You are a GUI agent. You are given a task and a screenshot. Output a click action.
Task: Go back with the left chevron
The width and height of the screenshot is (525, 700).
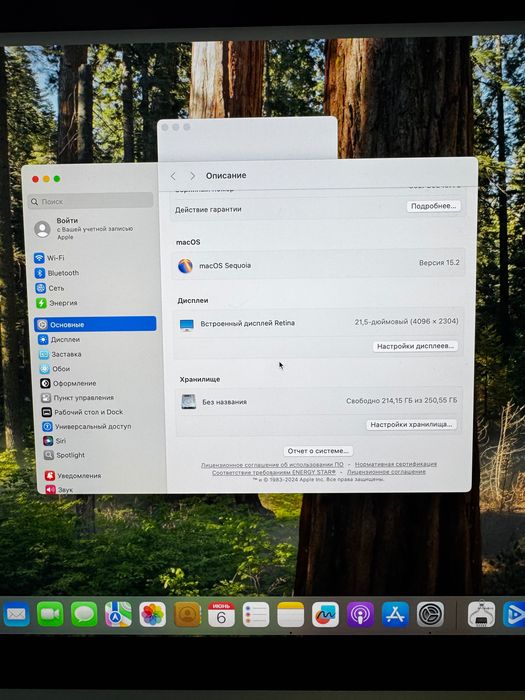[173, 176]
